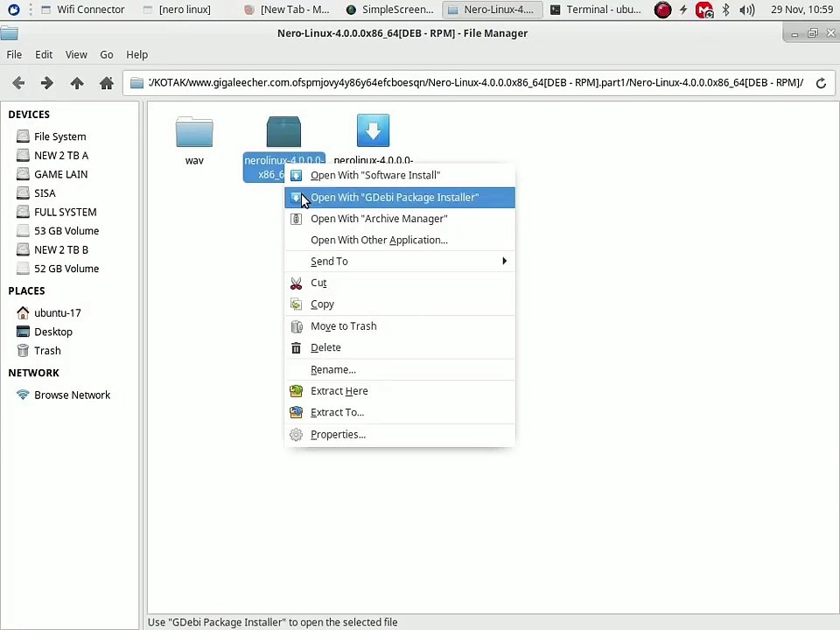Open the Help menu

tap(137, 54)
